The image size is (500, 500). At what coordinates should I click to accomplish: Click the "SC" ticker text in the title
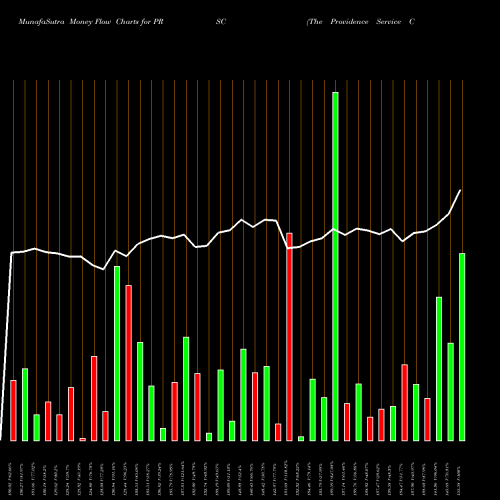click(x=221, y=22)
